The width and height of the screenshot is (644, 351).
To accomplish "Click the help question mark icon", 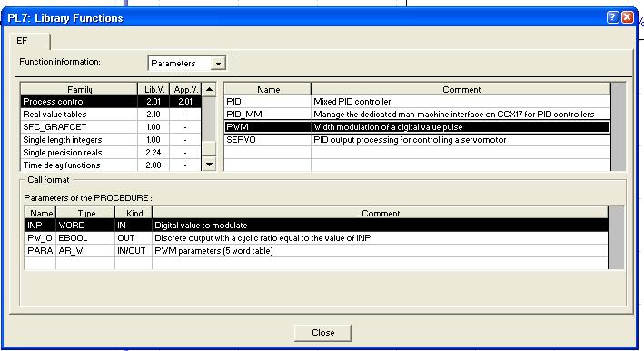I will (612, 17).
